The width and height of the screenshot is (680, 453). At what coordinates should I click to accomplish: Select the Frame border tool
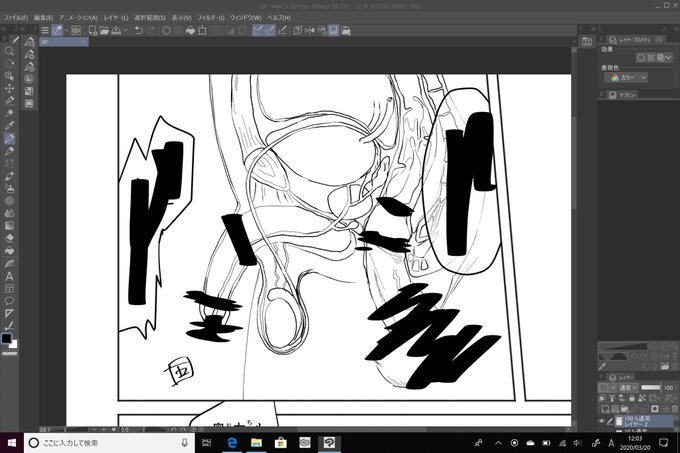(9, 288)
